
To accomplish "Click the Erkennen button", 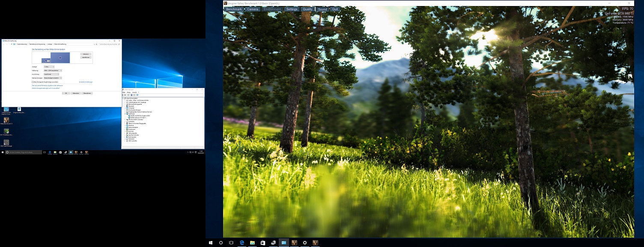I will coord(86,54).
